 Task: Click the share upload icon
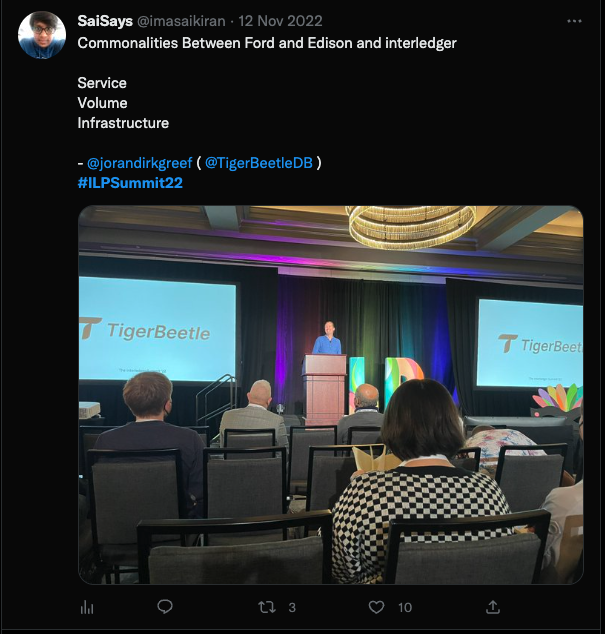click(x=493, y=607)
